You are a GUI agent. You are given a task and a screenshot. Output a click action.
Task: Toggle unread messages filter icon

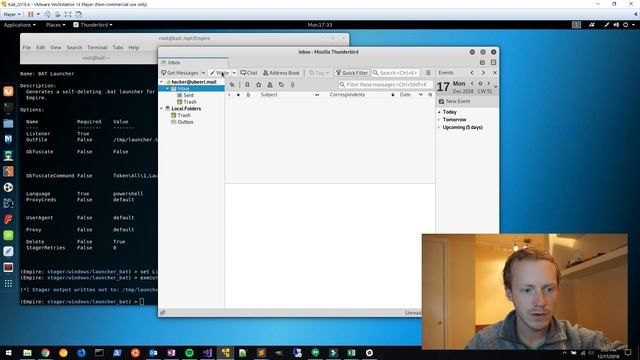(247, 84)
